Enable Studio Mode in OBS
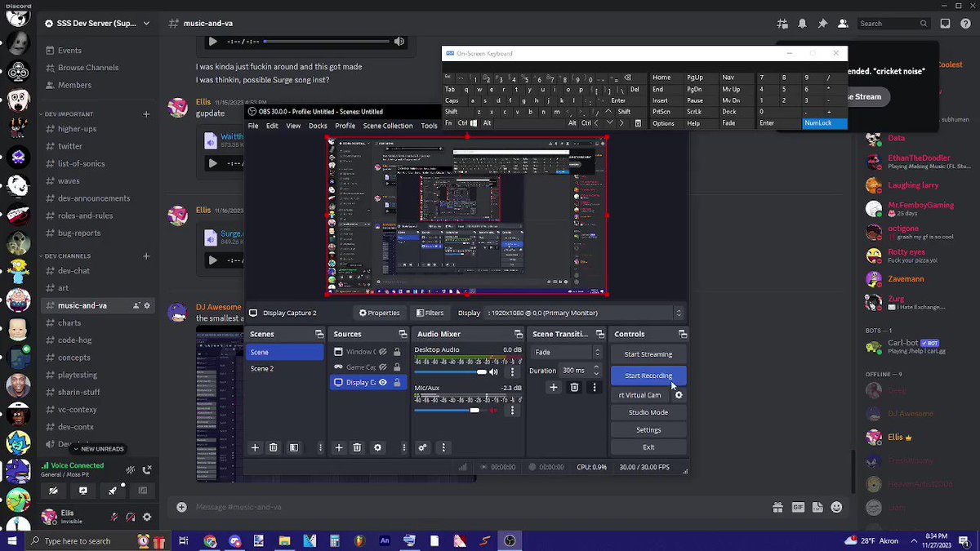 pos(648,412)
